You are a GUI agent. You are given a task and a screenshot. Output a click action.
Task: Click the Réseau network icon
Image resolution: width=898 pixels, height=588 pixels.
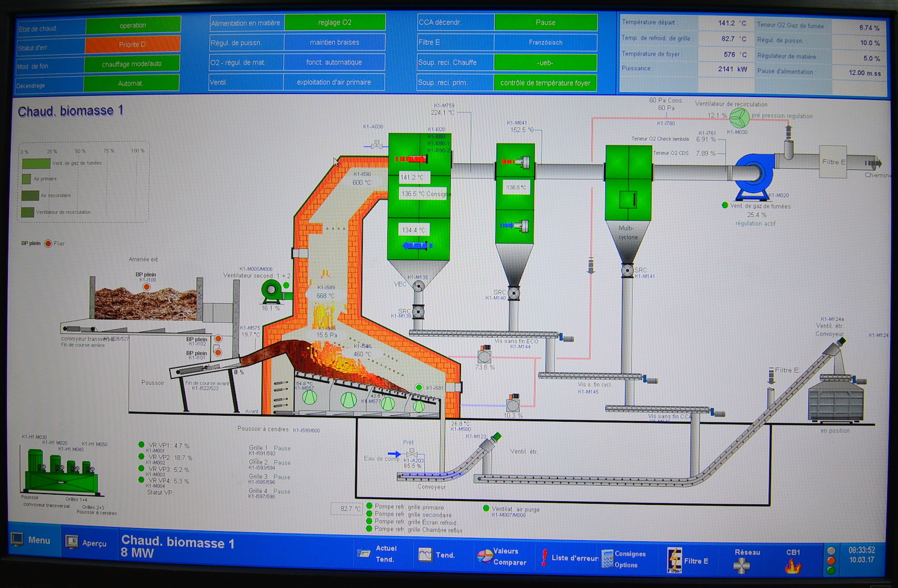coord(742,566)
